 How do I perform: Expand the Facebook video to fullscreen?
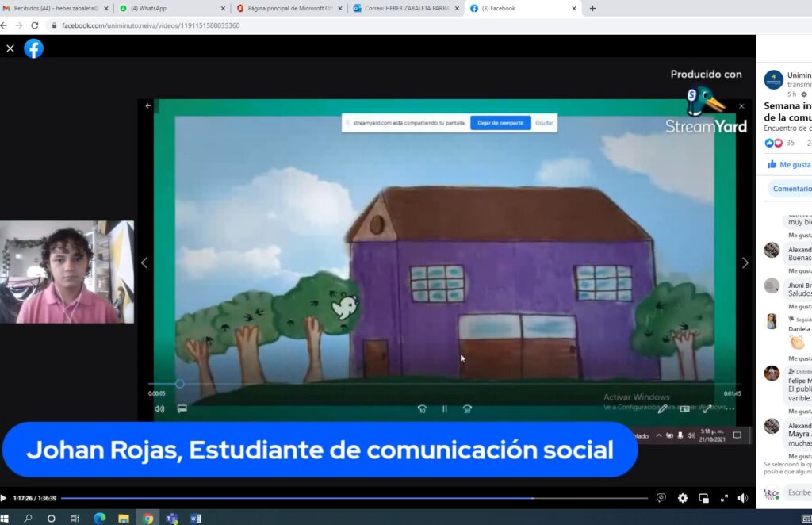tap(724, 498)
